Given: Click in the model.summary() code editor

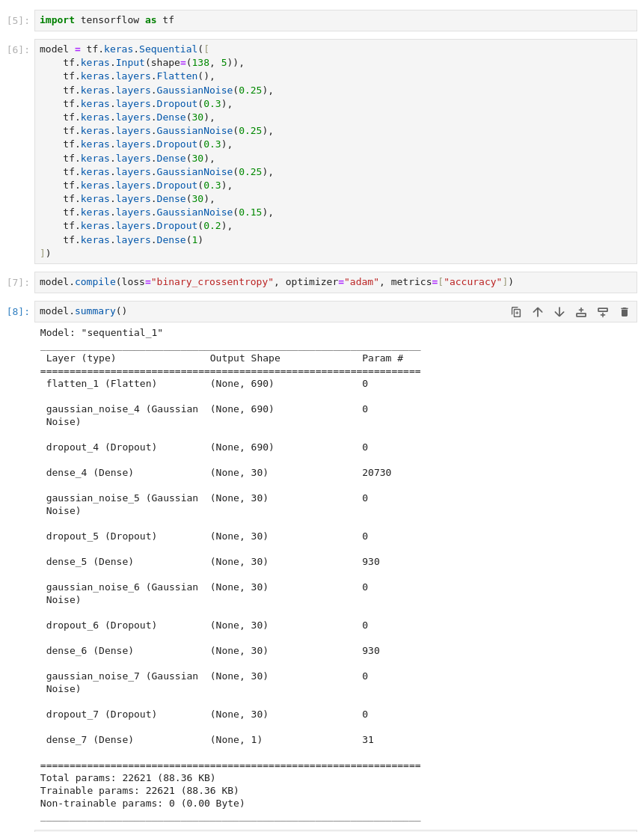Looking at the screenshot, I should tap(299, 311).
